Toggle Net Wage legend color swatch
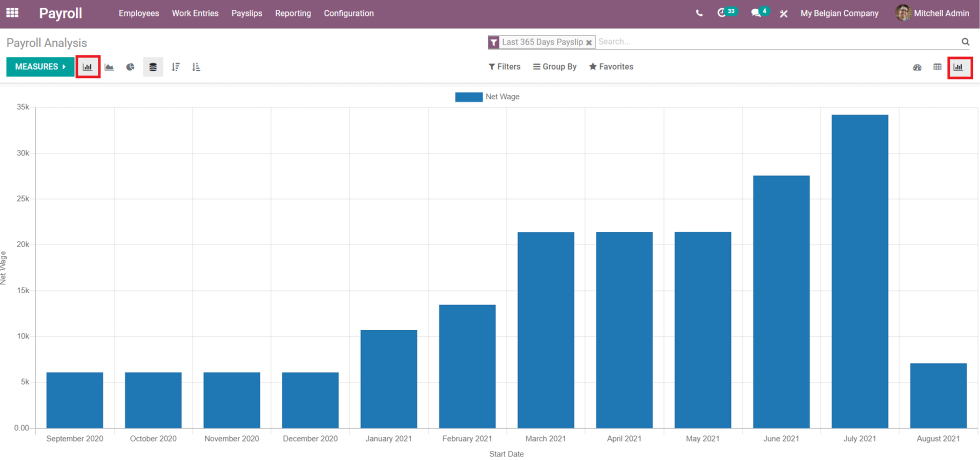The height and width of the screenshot is (460, 980). coord(469,97)
